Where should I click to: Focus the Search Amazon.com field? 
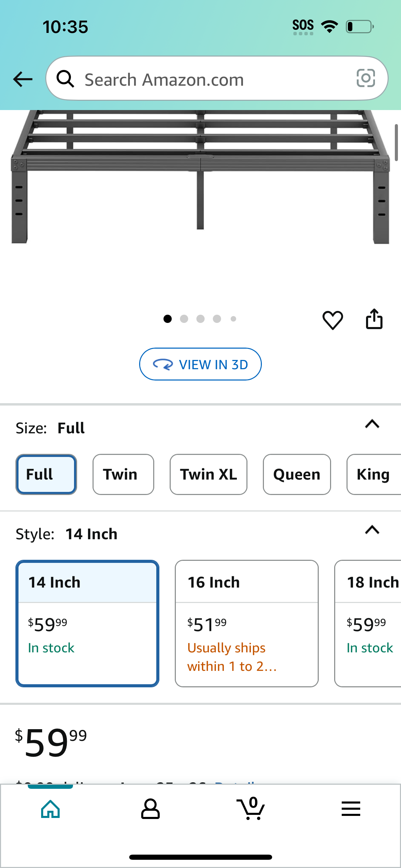click(217, 79)
